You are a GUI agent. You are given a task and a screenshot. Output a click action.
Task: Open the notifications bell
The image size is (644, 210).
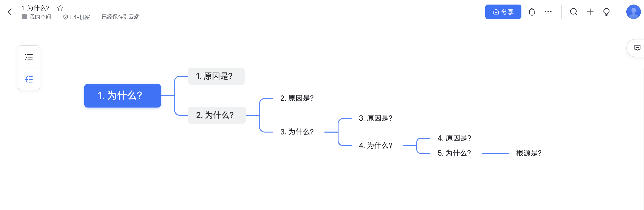(x=532, y=12)
